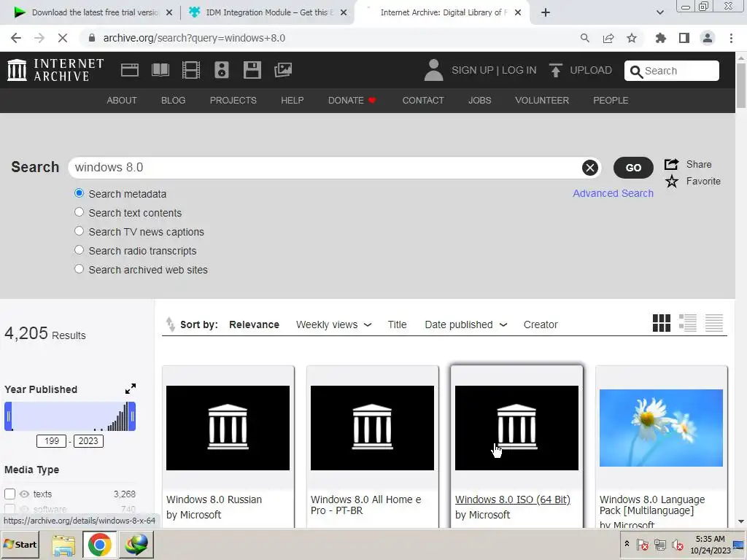Click the start year input field
This screenshot has height=560, width=747.
52,441
